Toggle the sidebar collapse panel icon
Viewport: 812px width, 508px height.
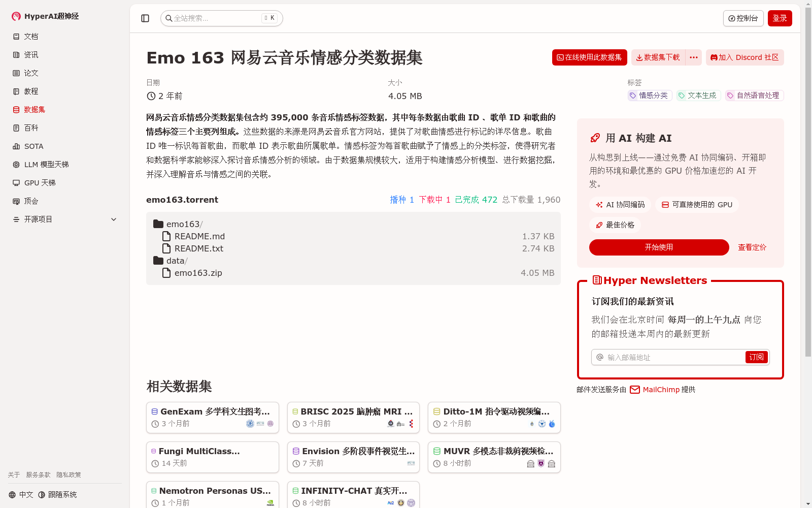click(x=145, y=18)
